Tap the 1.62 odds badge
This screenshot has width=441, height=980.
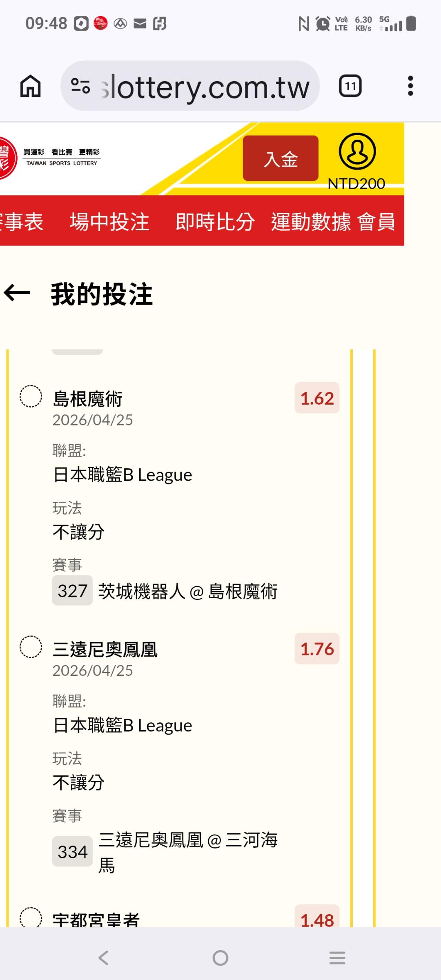click(x=317, y=398)
